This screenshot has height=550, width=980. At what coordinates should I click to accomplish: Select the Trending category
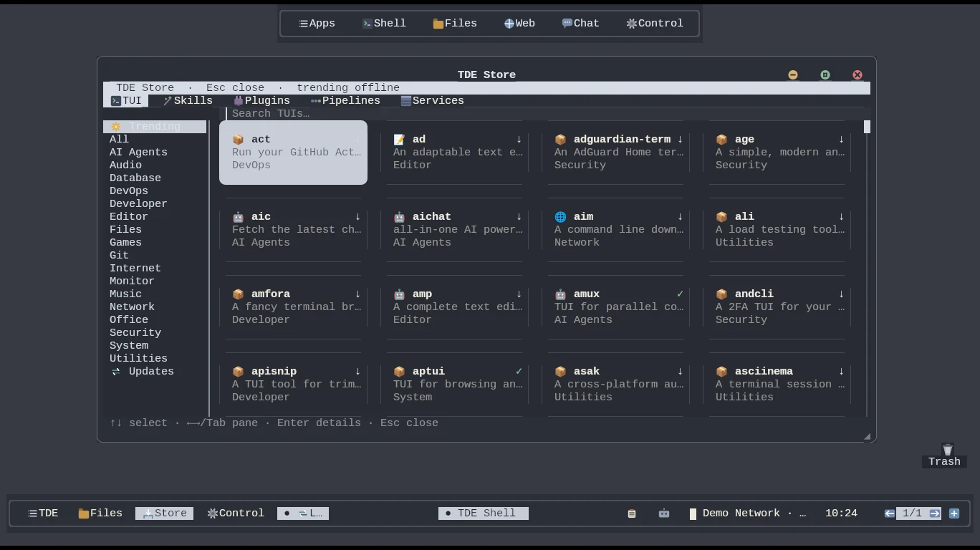(155, 127)
